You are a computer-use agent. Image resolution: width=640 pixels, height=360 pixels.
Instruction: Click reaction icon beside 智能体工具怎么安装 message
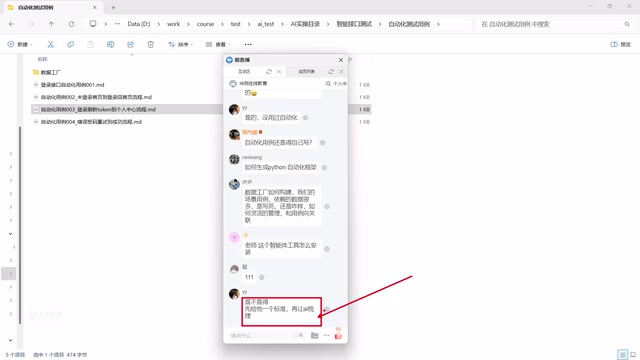[x=327, y=249]
